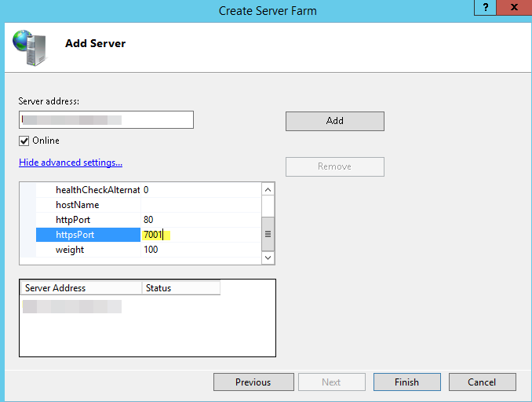Click the Previous button
532x402 pixels.
(253, 382)
